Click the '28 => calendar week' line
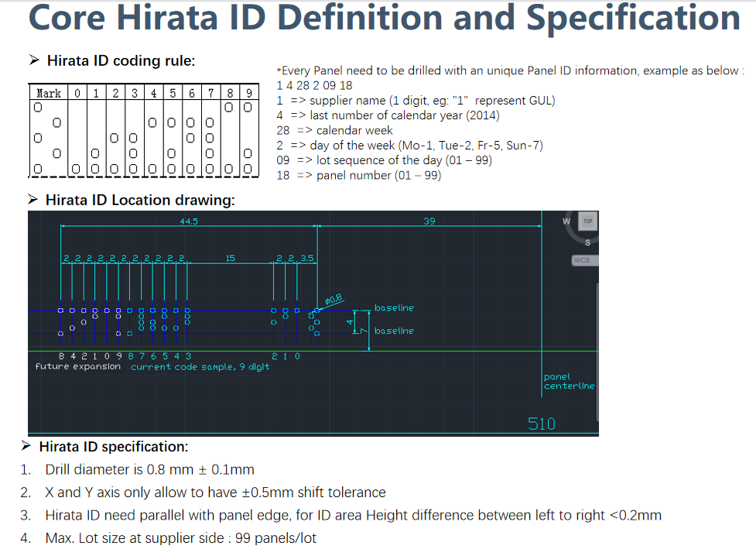 334,130
